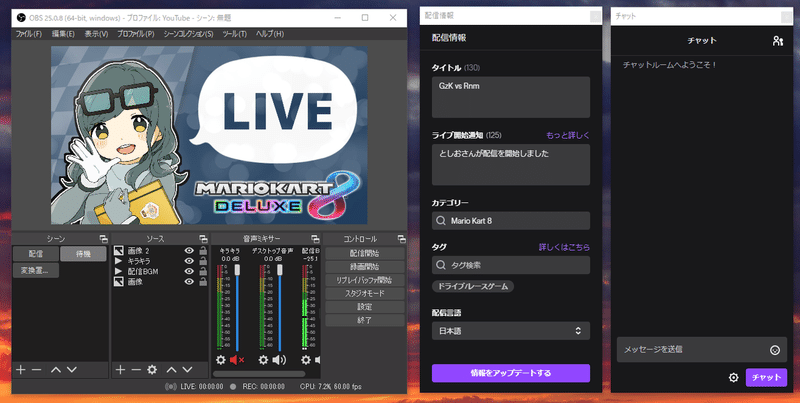Lock the 配信BGM source
The width and height of the screenshot is (800, 403).
click(x=203, y=271)
